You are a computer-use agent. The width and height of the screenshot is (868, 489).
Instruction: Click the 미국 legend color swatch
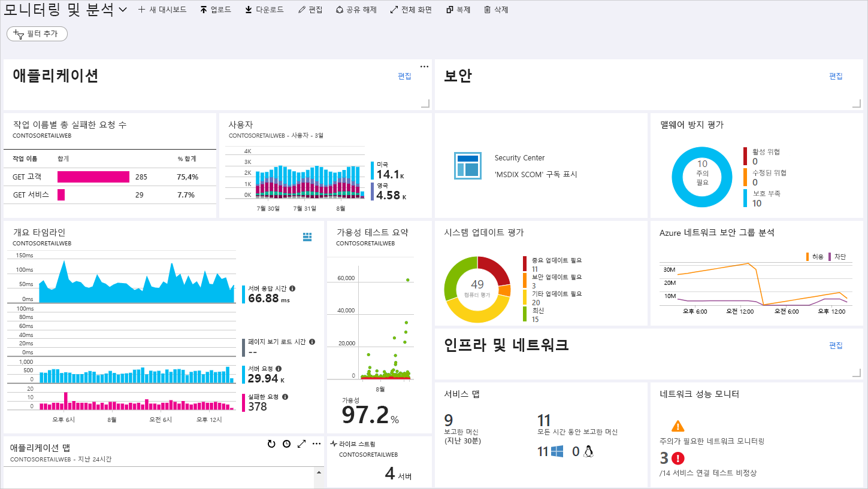(373, 171)
